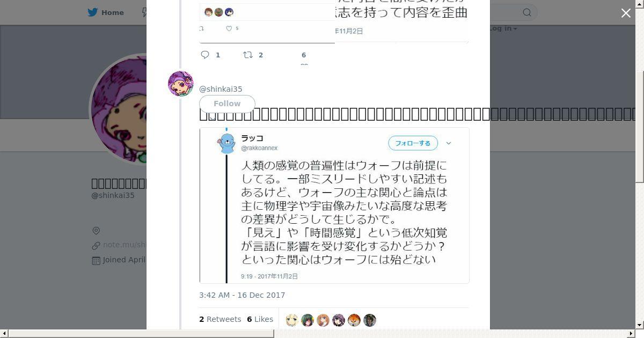Viewport: 644px width, 338px height.
Task: Toggle the フォローする button in quoted tweet
Action: coord(413,143)
